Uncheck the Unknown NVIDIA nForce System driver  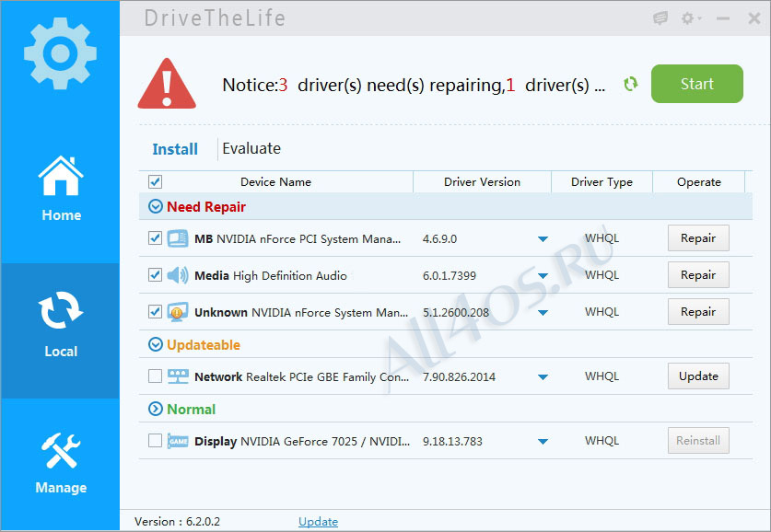click(x=155, y=311)
